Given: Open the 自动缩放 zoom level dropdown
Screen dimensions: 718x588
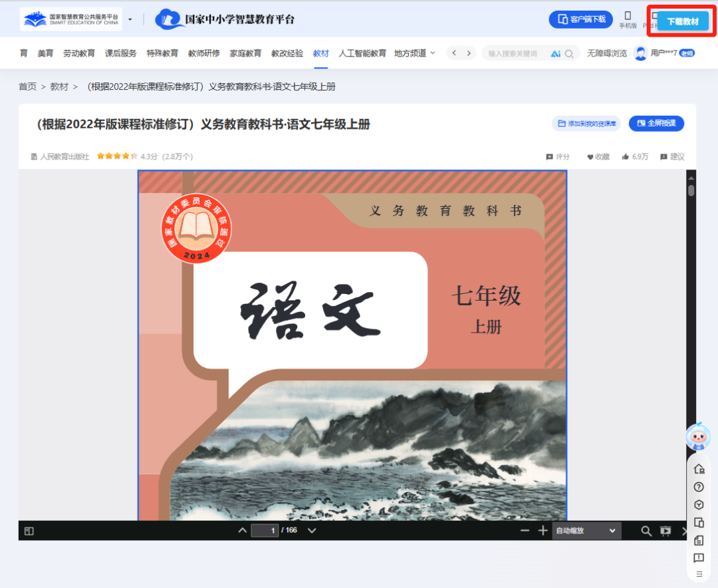Looking at the screenshot, I should (x=586, y=531).
